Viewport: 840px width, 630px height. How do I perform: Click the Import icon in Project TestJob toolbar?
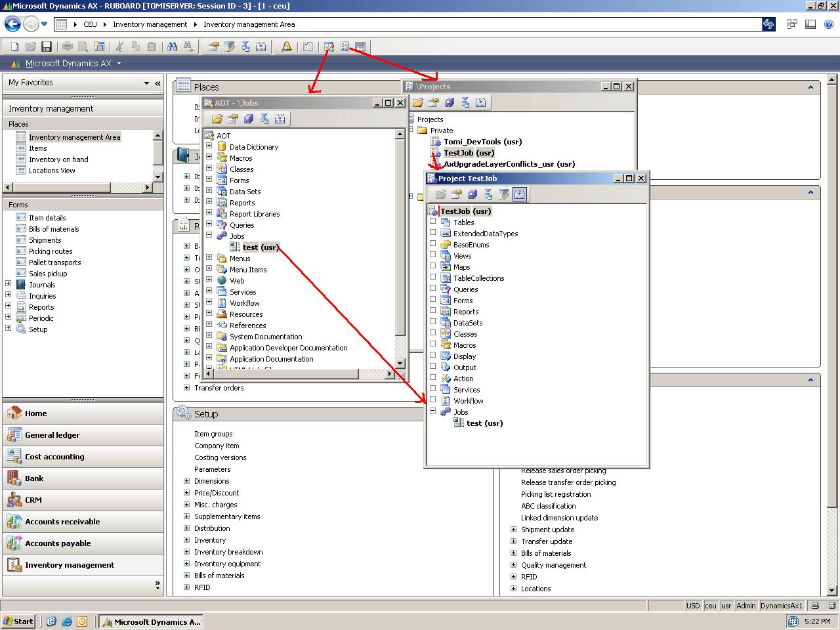[519, 194]
